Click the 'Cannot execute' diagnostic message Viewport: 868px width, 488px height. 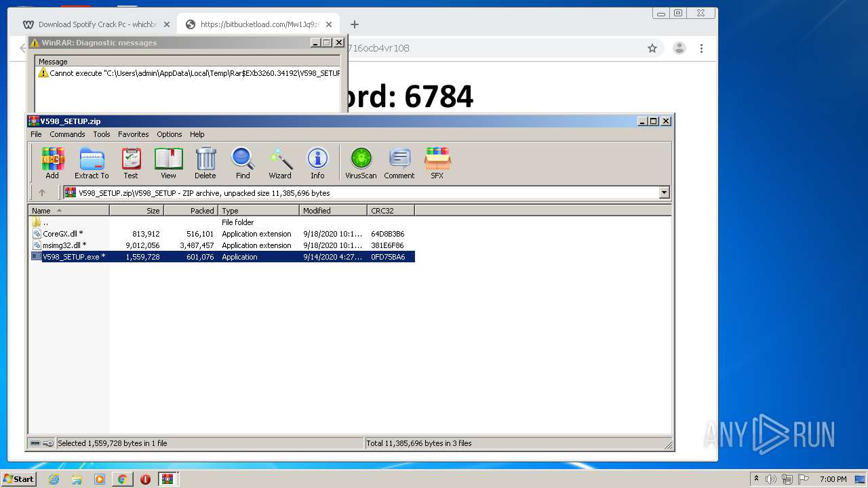[195, 73]
